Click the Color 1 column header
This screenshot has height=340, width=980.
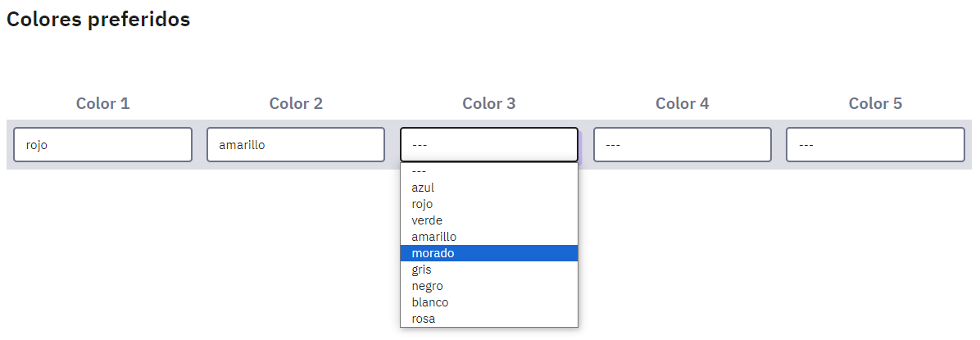[102, 104]
